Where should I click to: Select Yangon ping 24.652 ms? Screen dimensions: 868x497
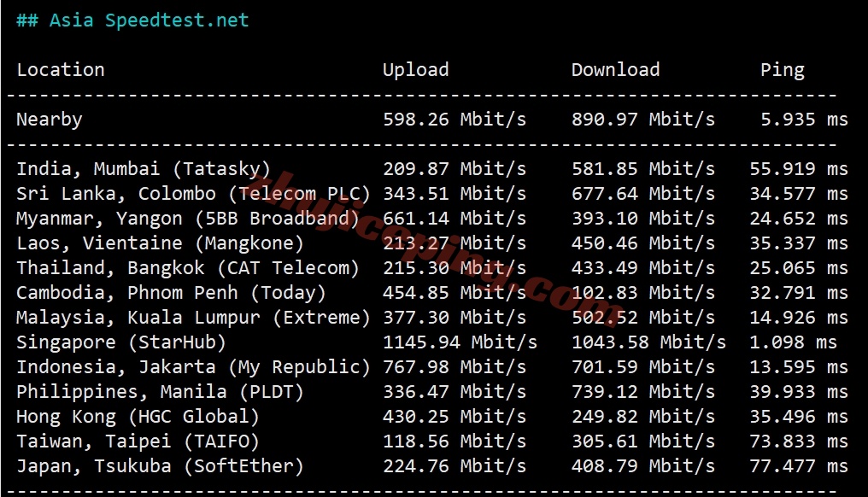[799, 219]
